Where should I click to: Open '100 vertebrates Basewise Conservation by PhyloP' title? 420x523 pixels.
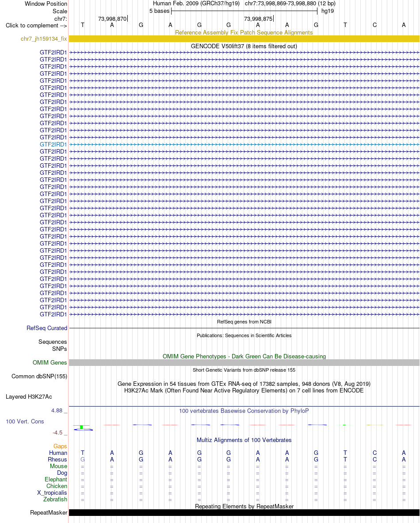coord(244,411)
